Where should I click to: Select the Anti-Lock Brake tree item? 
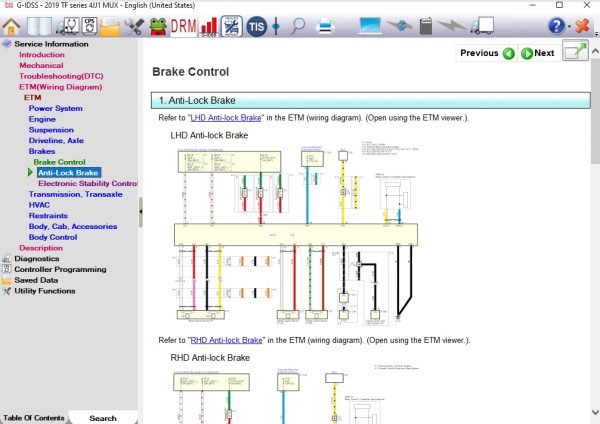click(x=69, y=173)
